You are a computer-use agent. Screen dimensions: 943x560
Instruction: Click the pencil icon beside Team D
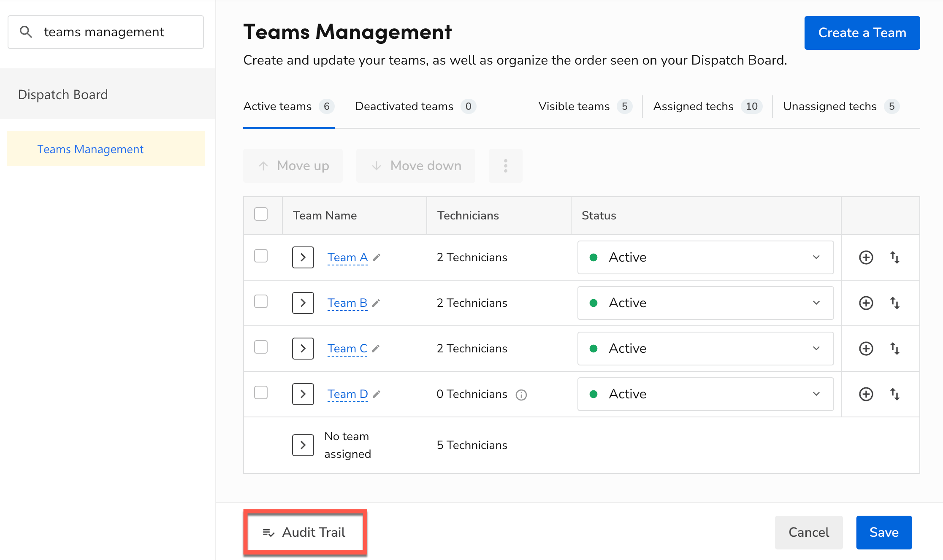377,394
